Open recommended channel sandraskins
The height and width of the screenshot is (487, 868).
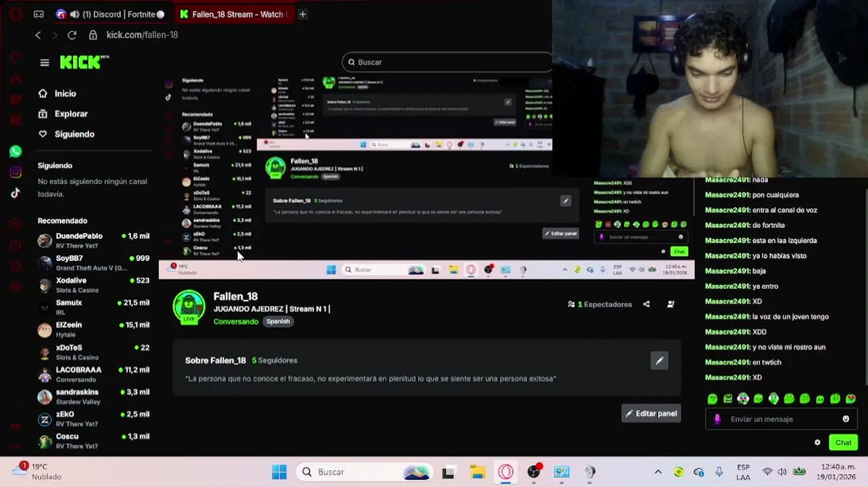pyautogui.click(x=94, y=397)
